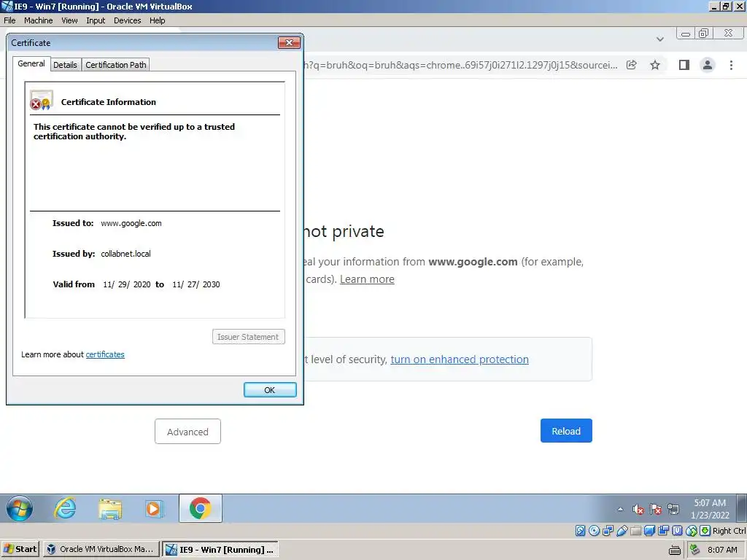Viewport: 747px width, 560px height.
Task: Open the guest Windows 7 Start orb
Action: pos(19,508)
